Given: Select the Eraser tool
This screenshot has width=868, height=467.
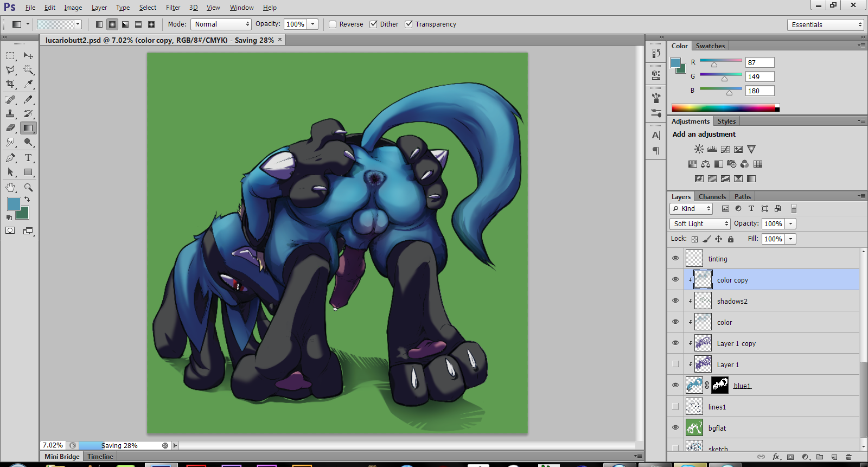Looking at the screenshot, I should tap(10, 128).
